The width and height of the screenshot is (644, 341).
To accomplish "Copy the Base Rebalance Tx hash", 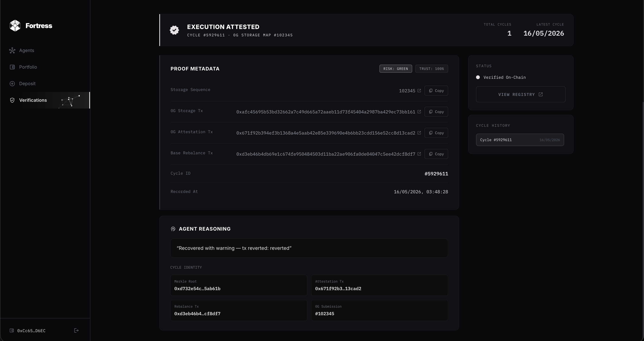I will 436,154.
